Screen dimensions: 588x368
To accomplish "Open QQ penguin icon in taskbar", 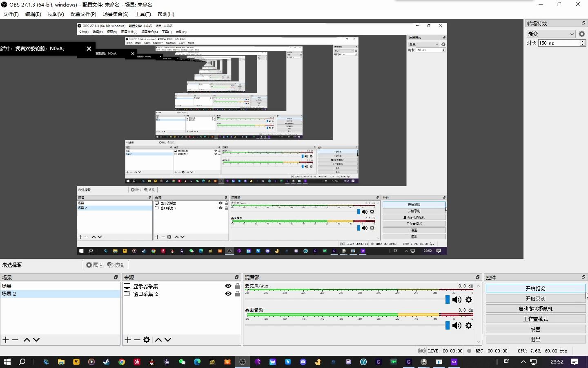I will pos(152,362).
